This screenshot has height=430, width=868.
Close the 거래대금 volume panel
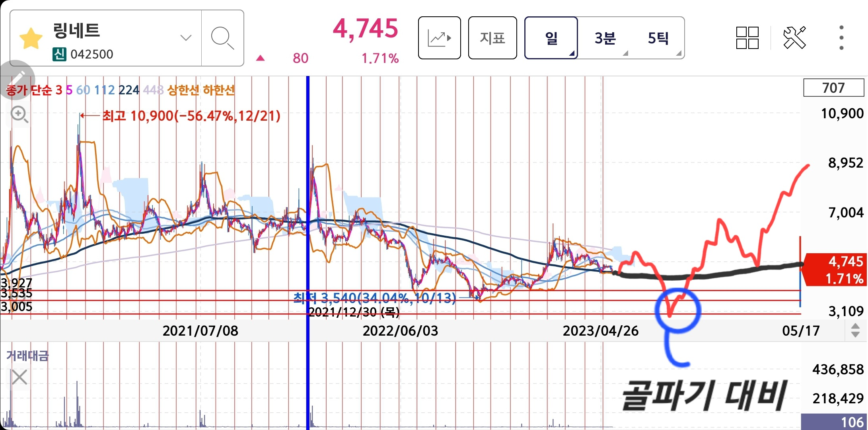click(x=19, y=377)
